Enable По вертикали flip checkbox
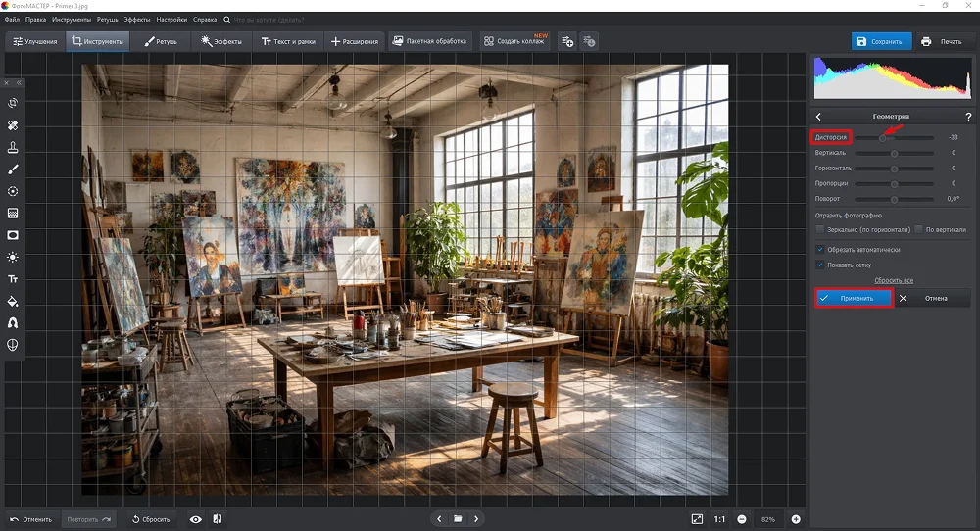The height and width of the screenshot is (531, 980). point(918,229)
